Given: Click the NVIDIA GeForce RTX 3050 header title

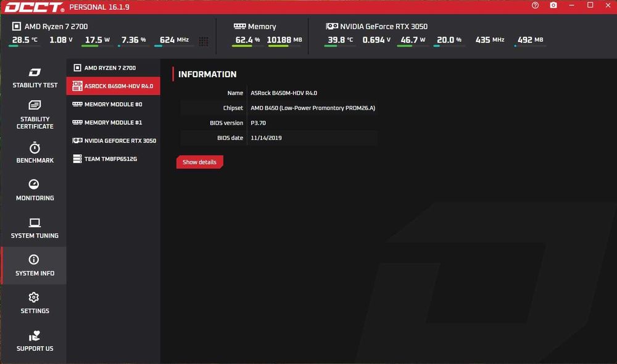Looking at the screenshot, I should click(384, 27).
